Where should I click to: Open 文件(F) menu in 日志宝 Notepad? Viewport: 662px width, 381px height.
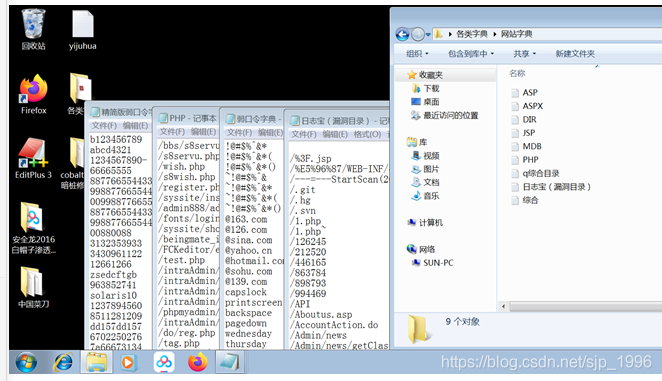pos(304,134)
